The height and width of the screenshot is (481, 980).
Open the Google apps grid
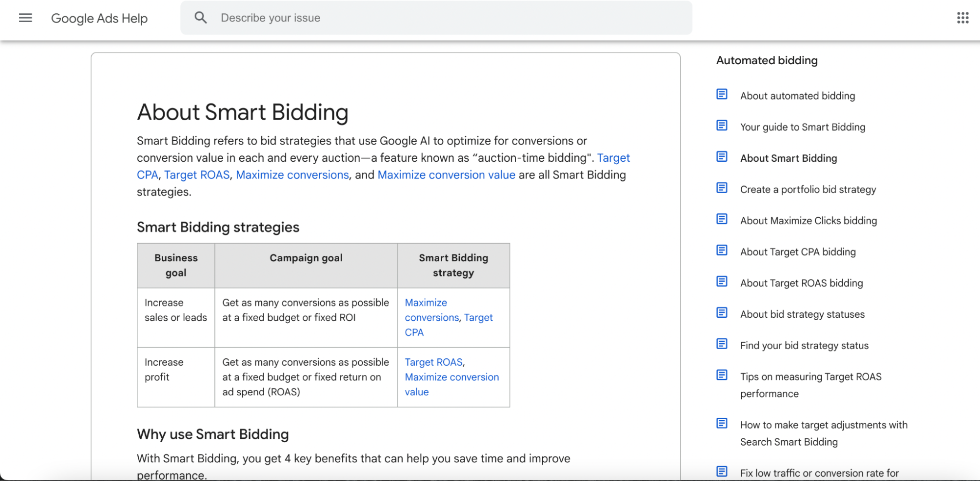[x=962, y=18]
